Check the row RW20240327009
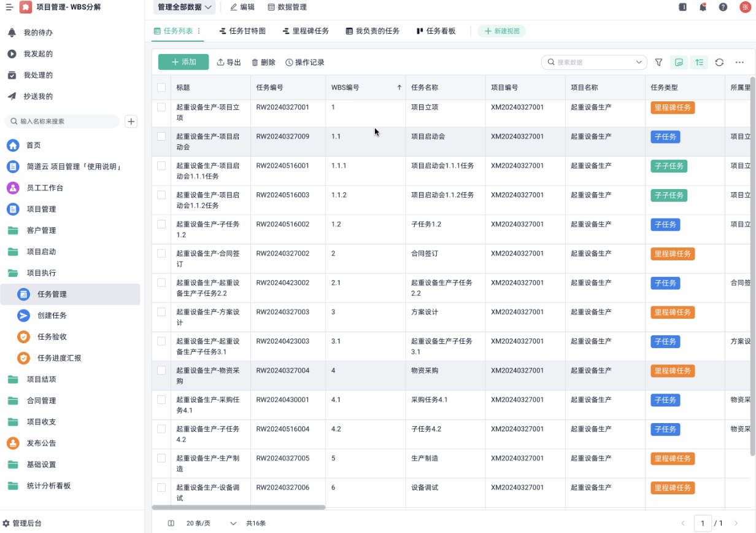The height and width of the screenshot is (533, 756). click(161, 136)
